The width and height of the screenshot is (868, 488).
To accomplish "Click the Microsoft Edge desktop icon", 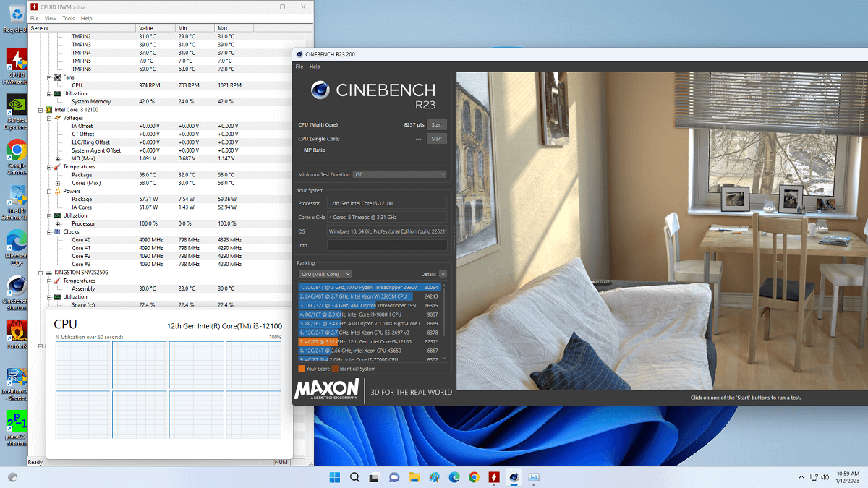I will (16, 246).
